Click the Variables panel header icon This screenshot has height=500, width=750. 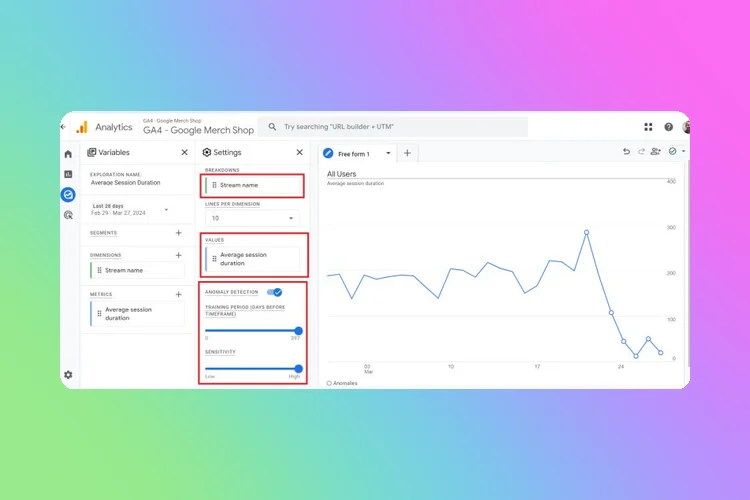[91, 152]
